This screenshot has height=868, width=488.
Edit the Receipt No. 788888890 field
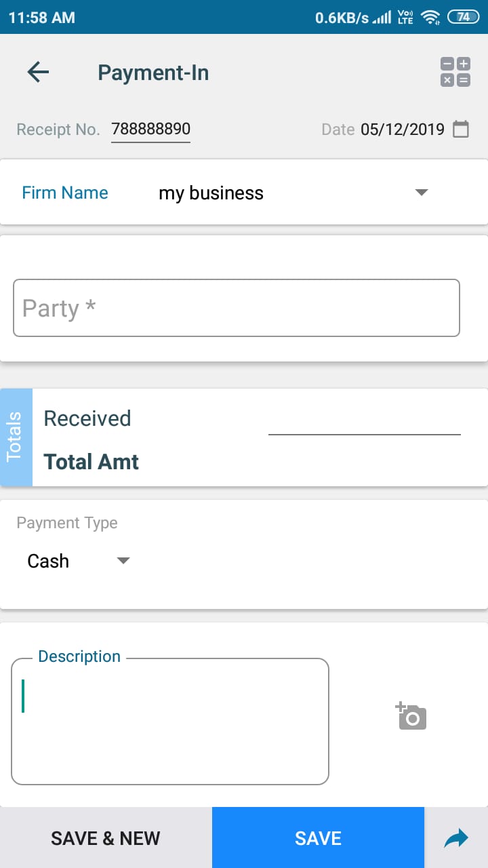(x=150, y=129)
